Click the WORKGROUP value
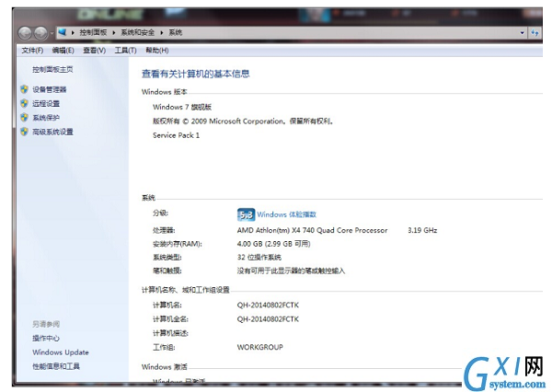The height and width of the screenshot is (392, 552). (260, 347)
